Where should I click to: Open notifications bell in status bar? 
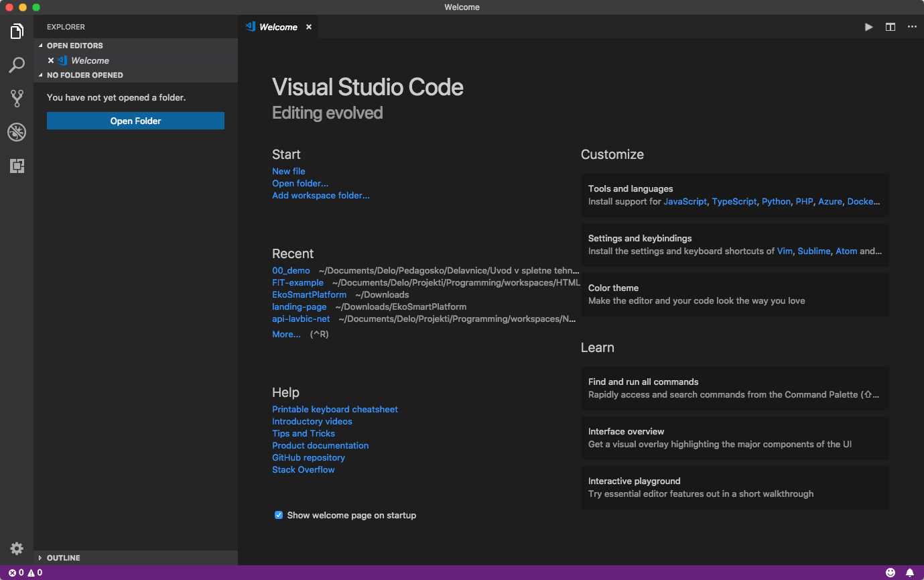pos(909,573)
